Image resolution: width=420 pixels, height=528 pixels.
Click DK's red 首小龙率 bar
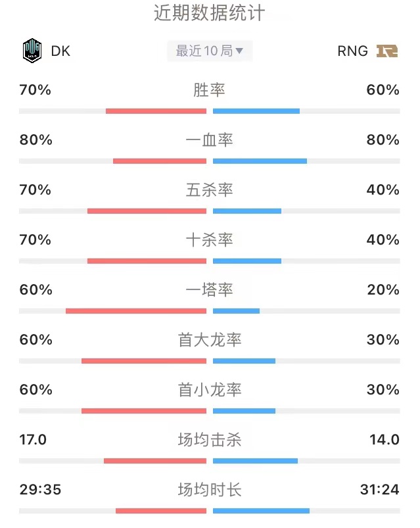point(144,411)
